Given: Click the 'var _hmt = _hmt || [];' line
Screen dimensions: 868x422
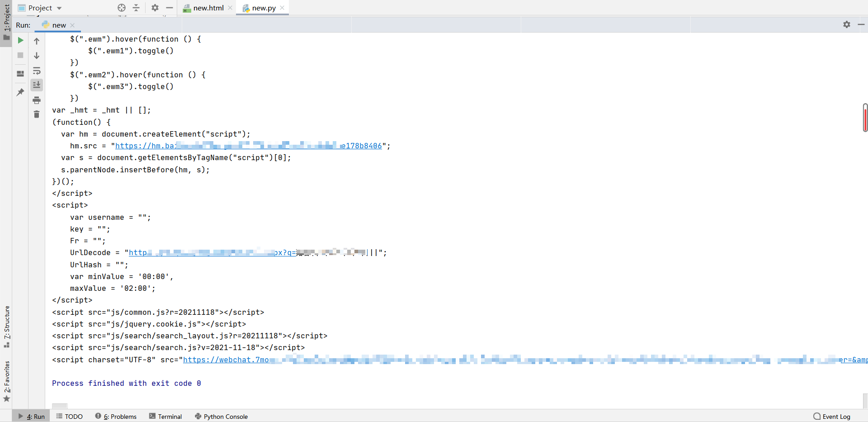Looking at the screenshot, I should pyautogui.click(x=102, y=110).
